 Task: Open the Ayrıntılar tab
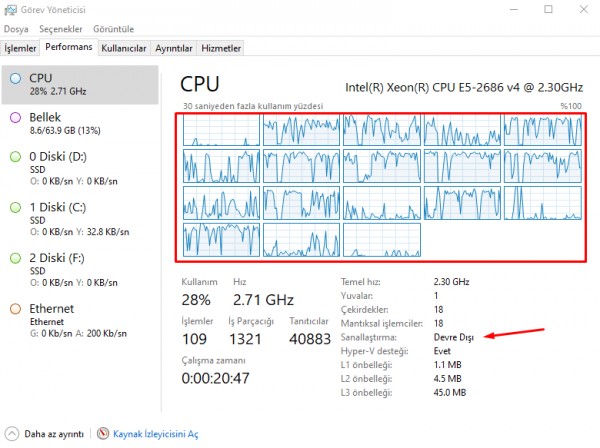(x=174, y=48)
